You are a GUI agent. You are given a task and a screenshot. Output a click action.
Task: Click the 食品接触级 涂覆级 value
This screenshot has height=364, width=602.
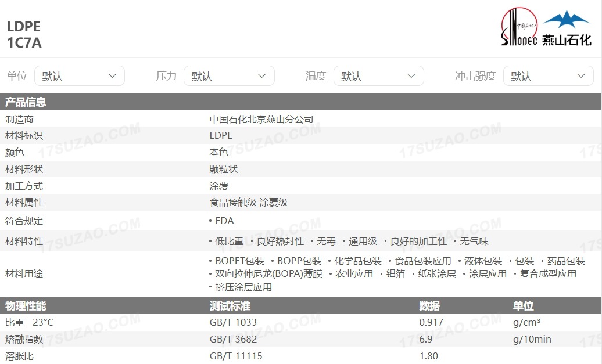tap(248, 202)
